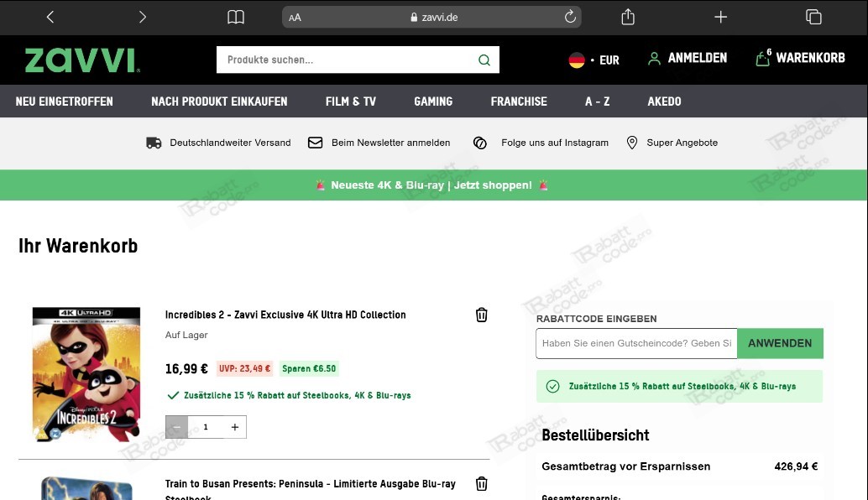This screenshot has width=868, height=500.
Task: Click the location pin icon
Action: pos(631,143)
